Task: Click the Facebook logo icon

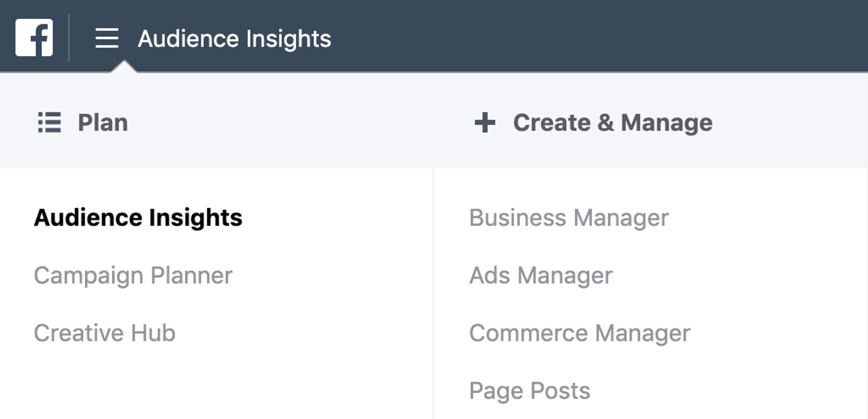Action: [x=34, y=37]
